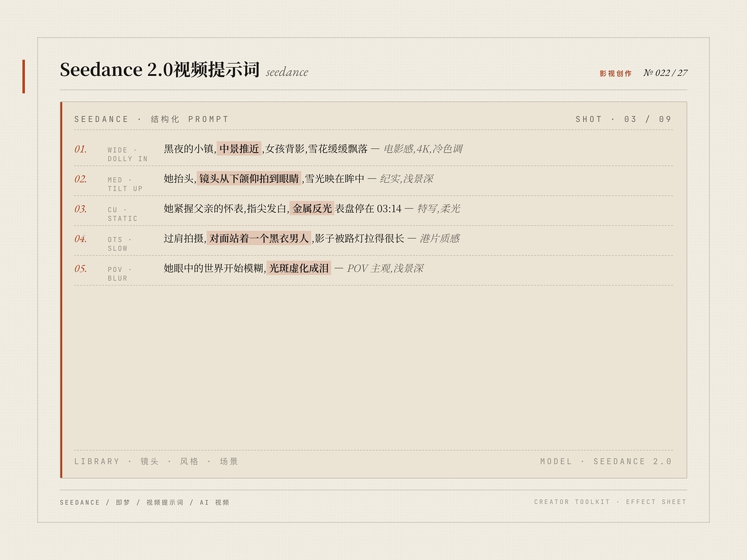Click the title 'Seedance 2.0视频提示词'
Viewport: 747px width, 560px height.
tap(159, 70)
